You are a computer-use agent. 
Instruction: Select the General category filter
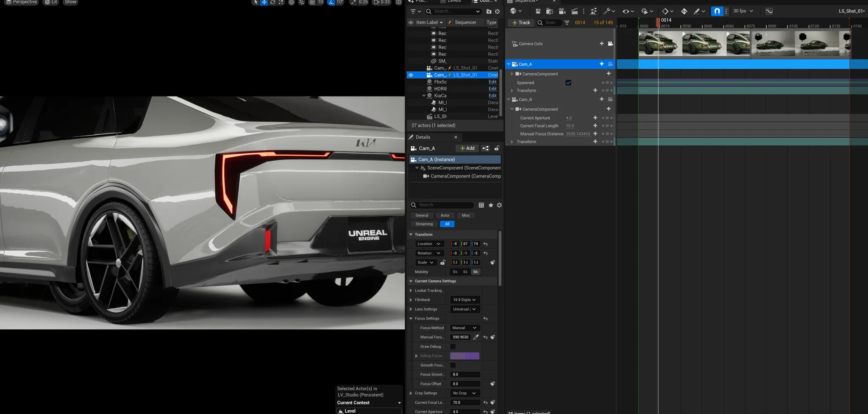click(x=422, y=216)
